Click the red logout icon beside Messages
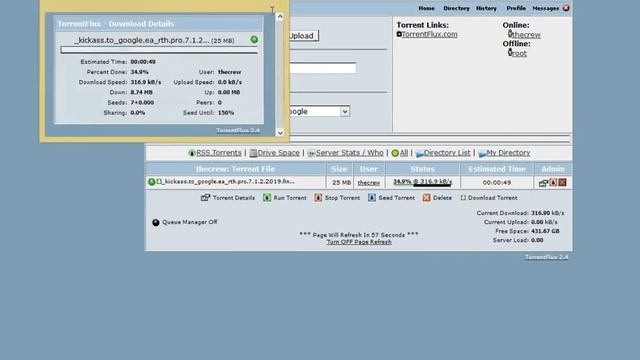Screen dimensions: 640x360 click(566, 8)
